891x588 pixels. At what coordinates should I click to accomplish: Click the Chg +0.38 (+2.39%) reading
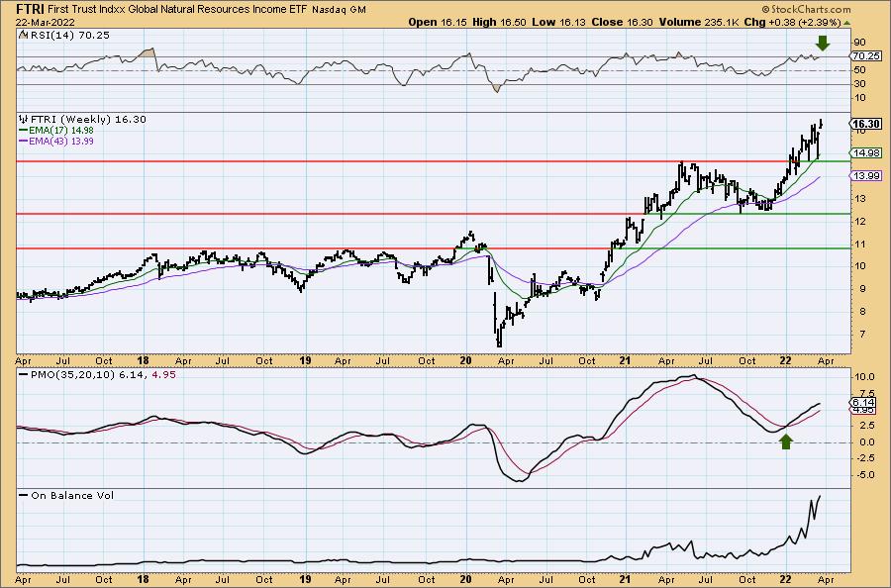(x=792, y=22)
